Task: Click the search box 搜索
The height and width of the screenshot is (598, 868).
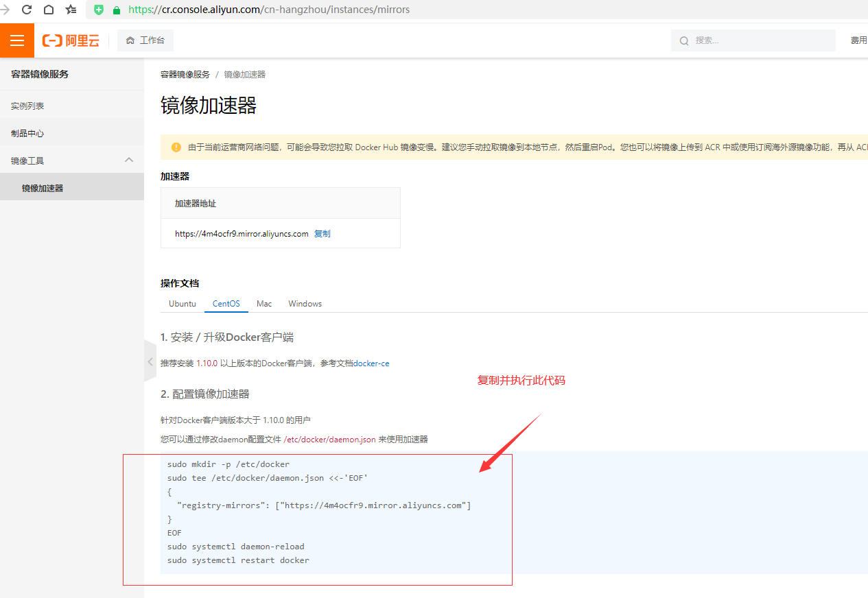Action: (753, 40)
